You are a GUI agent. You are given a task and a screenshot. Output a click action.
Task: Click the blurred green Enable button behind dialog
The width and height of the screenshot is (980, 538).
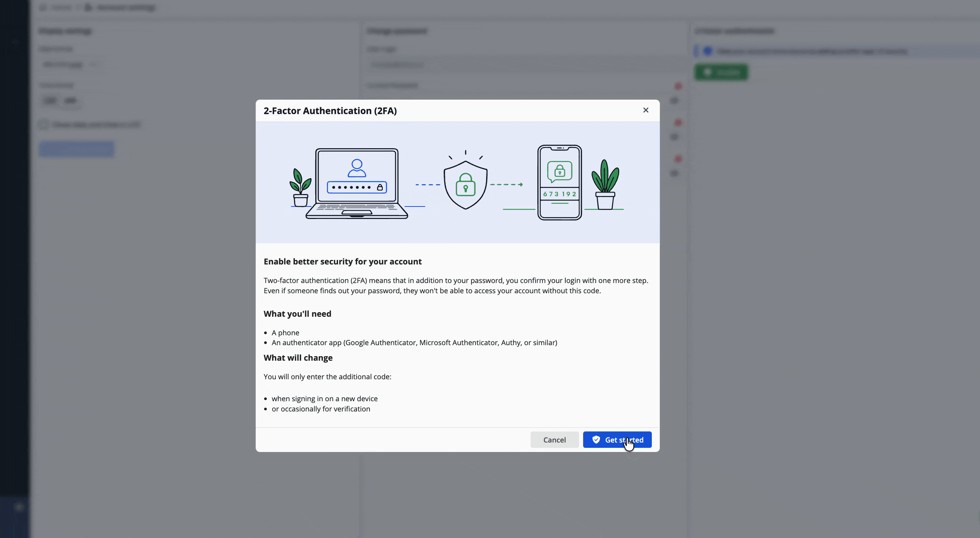(721, 72)
